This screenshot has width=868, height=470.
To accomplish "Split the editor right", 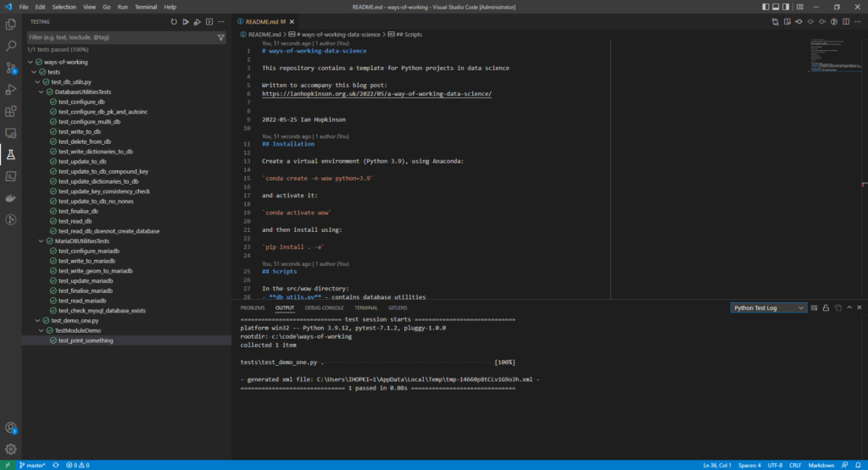I will (x=846, y=22).
